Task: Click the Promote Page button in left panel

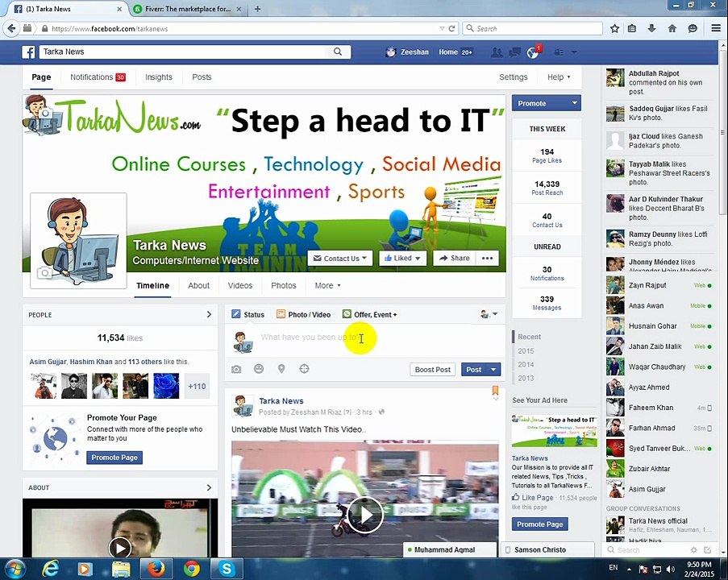Action: point(114,458)
